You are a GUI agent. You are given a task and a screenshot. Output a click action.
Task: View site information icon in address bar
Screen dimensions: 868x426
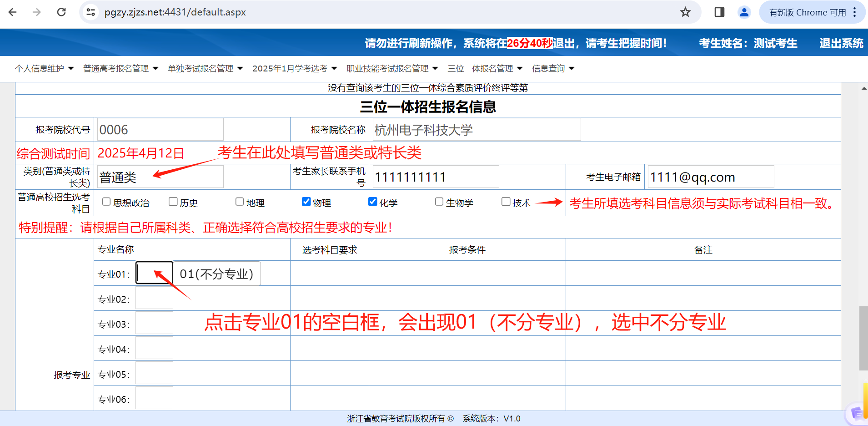click(91, 12)
